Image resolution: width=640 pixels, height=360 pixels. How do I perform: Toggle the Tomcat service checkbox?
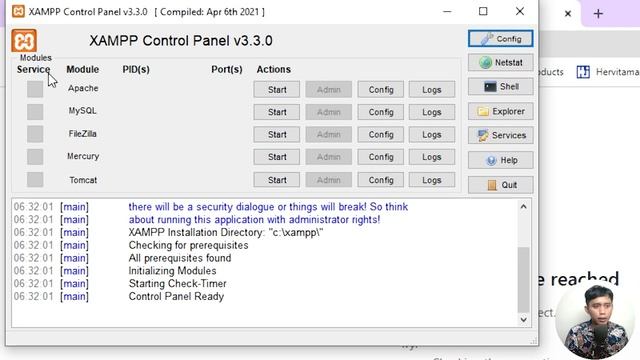(35, 180)
